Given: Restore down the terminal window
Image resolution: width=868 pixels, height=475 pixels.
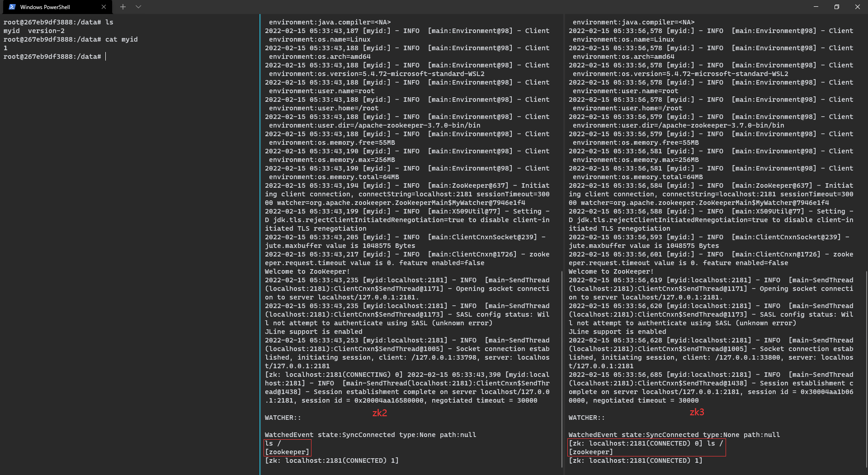Looking at the screenshot, I should 837,7.
